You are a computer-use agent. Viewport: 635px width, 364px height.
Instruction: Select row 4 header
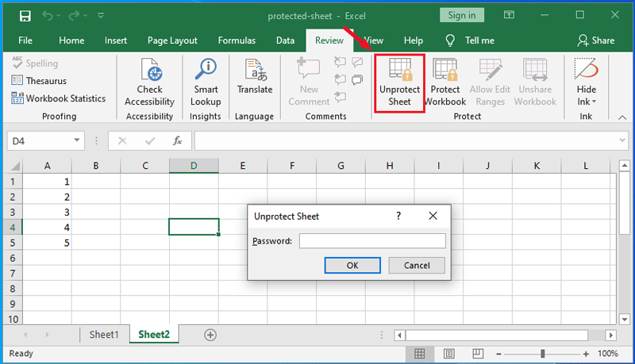click(x=13, y=228)
